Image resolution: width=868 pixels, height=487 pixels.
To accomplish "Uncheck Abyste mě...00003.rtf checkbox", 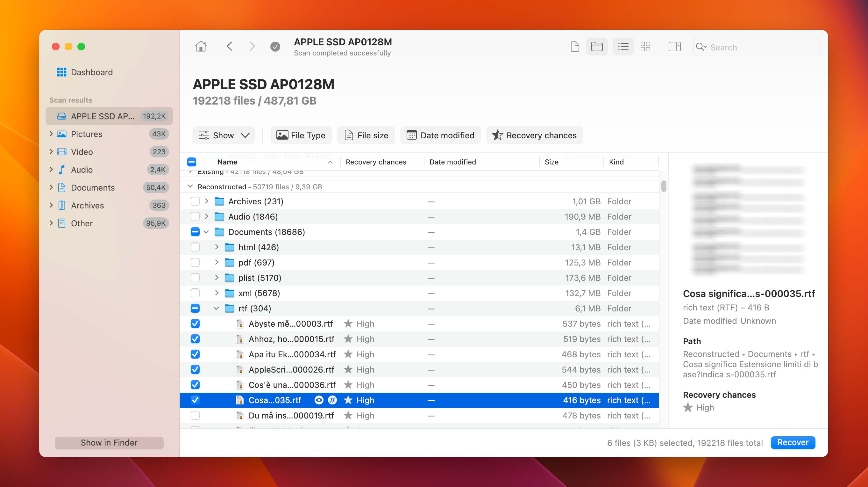I will (x=195, y=324).
